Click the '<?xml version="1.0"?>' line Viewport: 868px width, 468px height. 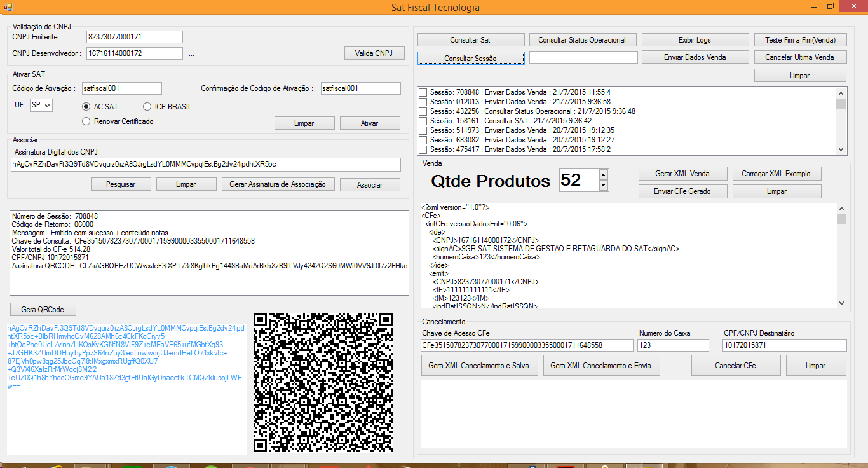tap(456, 207)
